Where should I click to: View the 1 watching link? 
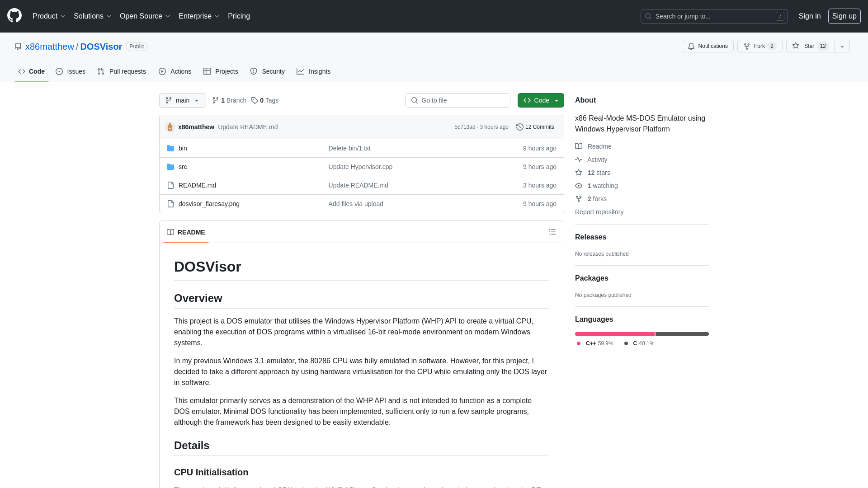click(x=596, y=186)
